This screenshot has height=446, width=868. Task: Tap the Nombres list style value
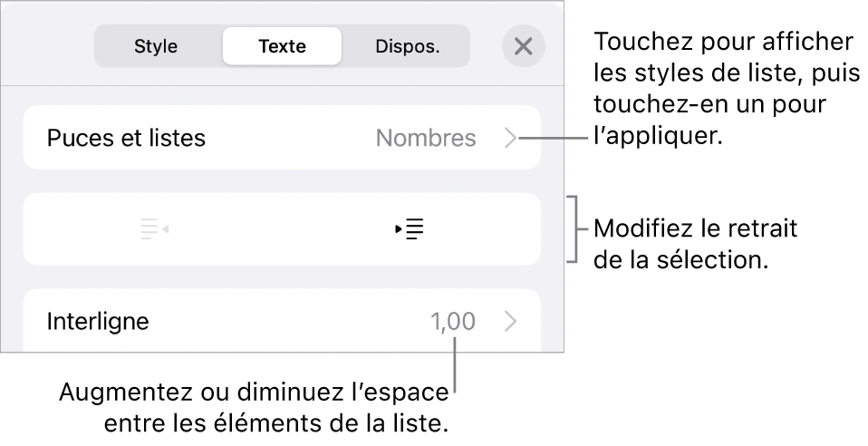(x=426, y=138)
